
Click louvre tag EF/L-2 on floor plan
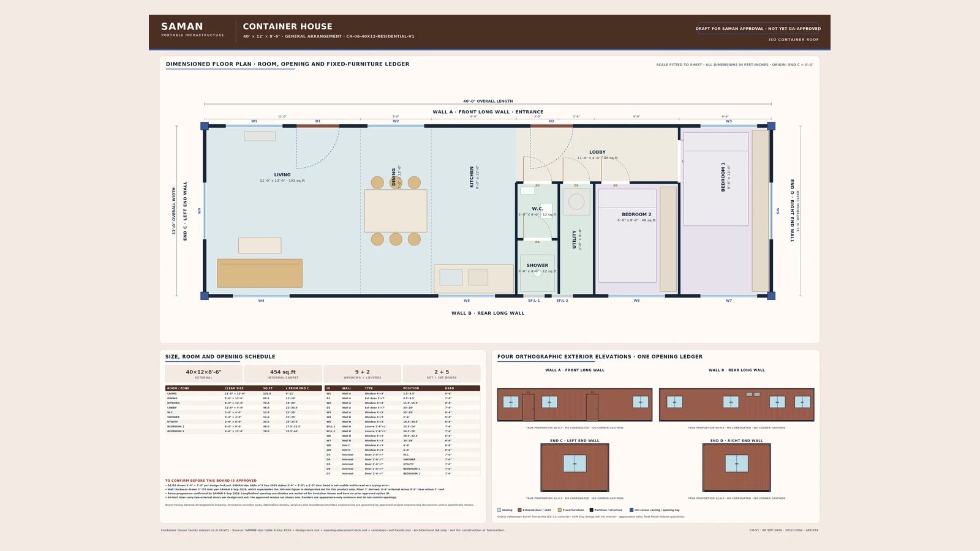(x=562, y=301)
